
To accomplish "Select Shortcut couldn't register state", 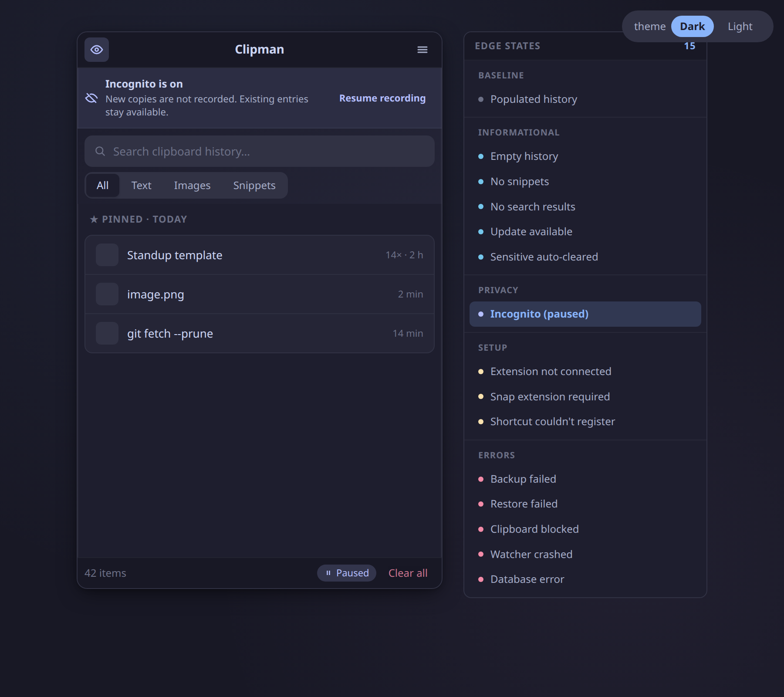I will pos(585,422).
